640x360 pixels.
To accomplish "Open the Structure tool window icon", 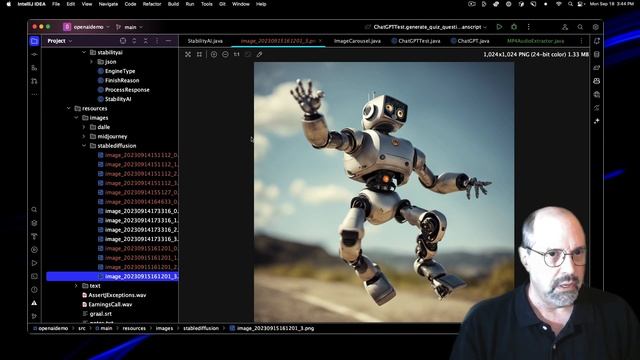I will tap(34, 68).
